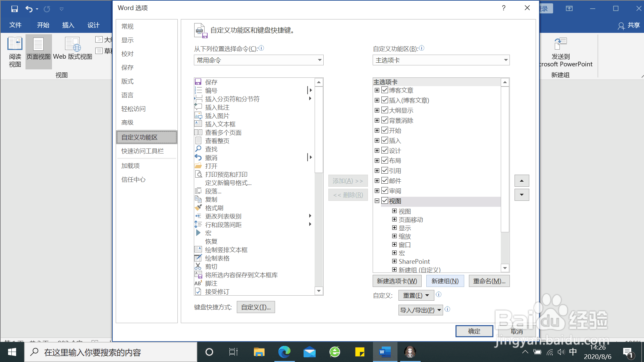The width and height of the screenshot is (644, 362).
Task: Toggle the 邮件 tab checkbox
Action: tap(385, 181)
